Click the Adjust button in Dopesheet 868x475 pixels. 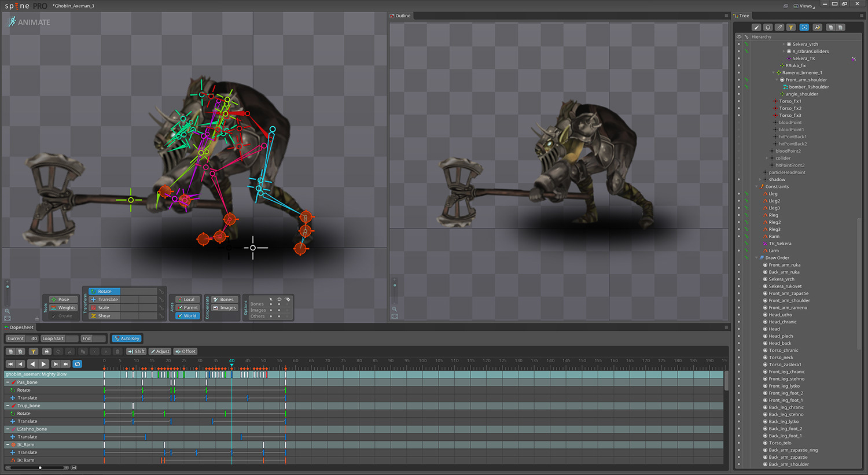(x=160, y=351)
